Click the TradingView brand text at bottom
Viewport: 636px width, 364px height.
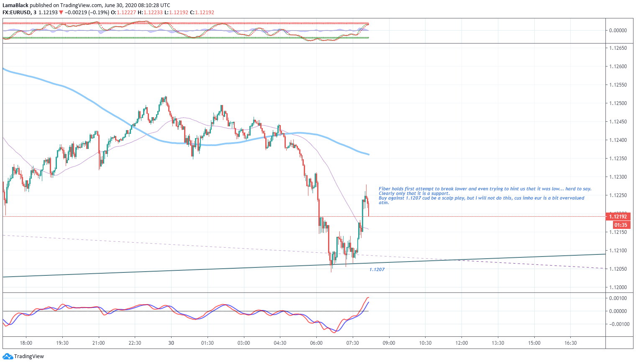click(29, 356)
